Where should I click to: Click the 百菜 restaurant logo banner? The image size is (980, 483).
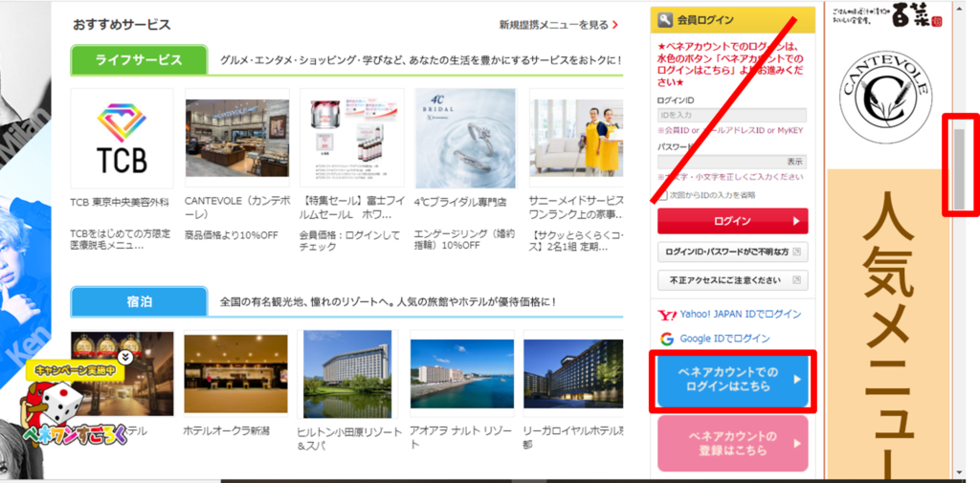(887, 15)
